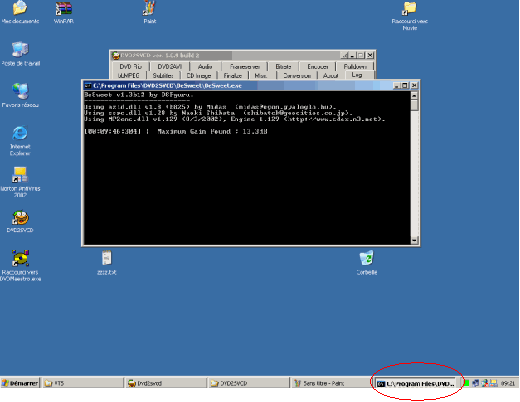Click the Démarrer start button
520x402 pixels.
point(20,383)
